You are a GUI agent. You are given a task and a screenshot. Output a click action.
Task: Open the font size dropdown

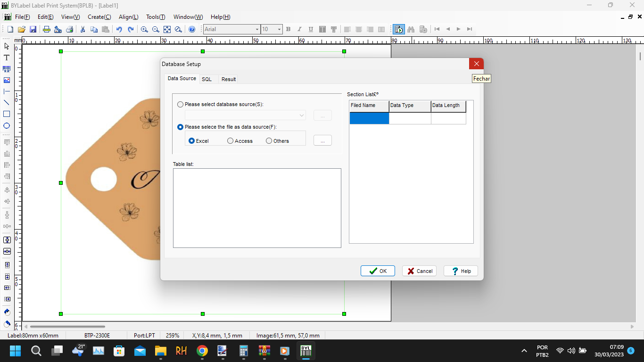click(x=279, y=29)
